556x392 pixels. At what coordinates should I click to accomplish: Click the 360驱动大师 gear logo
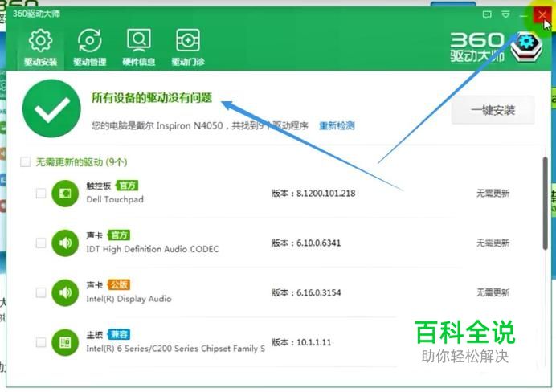click(526, 47)
